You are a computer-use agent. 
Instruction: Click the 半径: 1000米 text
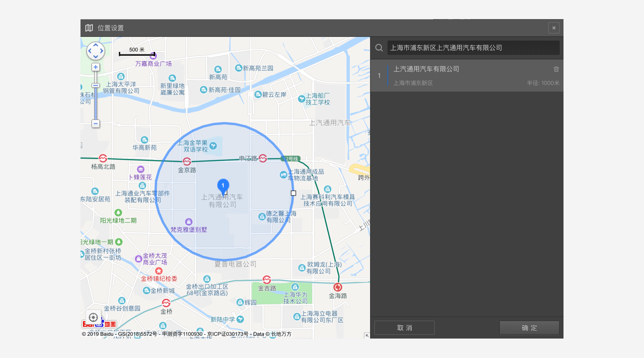point(543,83)
